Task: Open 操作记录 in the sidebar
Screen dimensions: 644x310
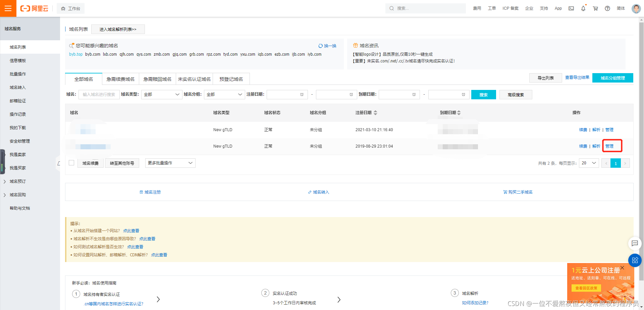Action: pos(18,114)
